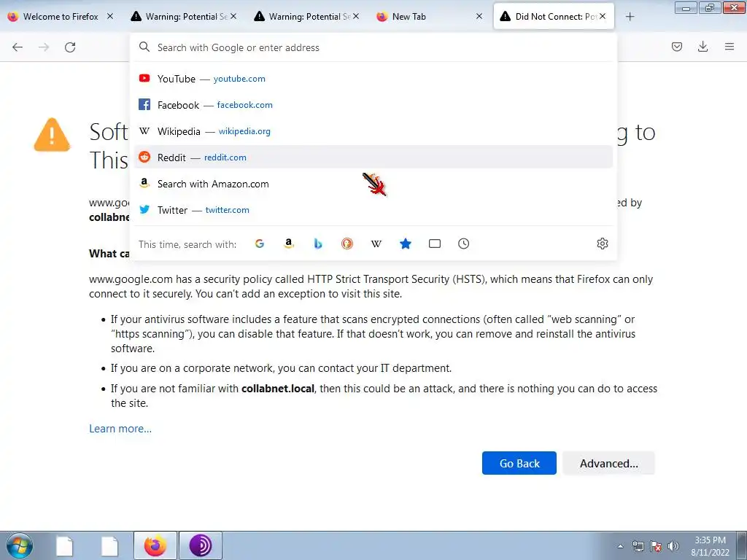This screenshot has width=747, height=560.
Task: Choose the Facebook suggestion
Action: pyautogui.click(x=373, y=105)
